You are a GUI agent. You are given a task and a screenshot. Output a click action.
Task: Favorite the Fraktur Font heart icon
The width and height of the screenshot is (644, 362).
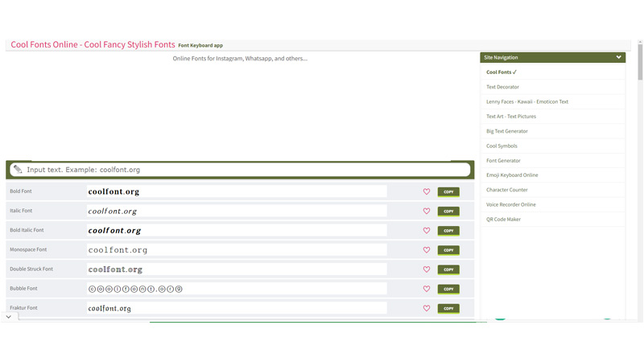tap(427, 308)
